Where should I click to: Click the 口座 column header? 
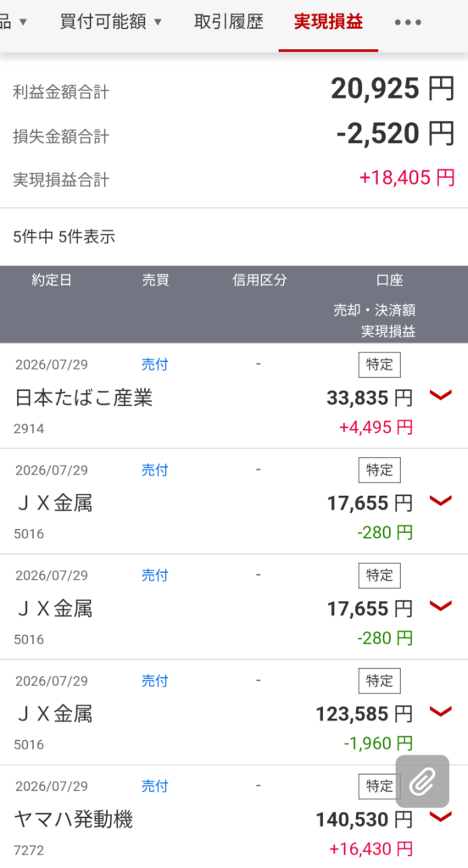389,280
